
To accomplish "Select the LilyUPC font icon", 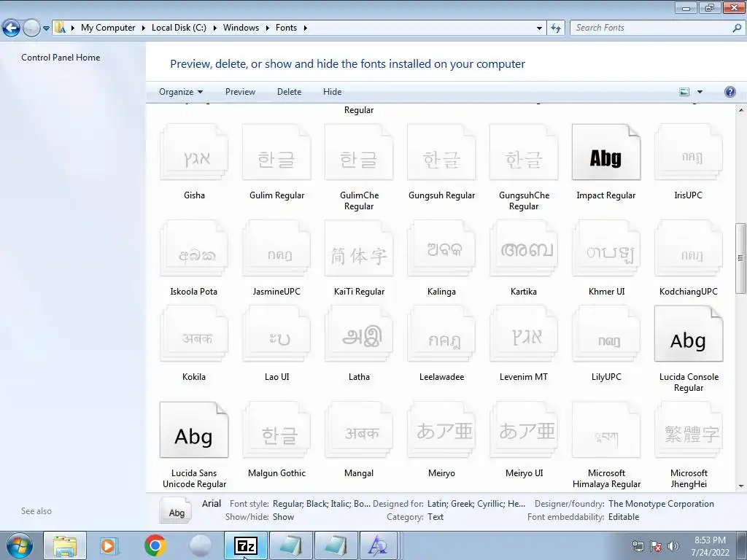I will pyautogui.click(x=606, y=333).
